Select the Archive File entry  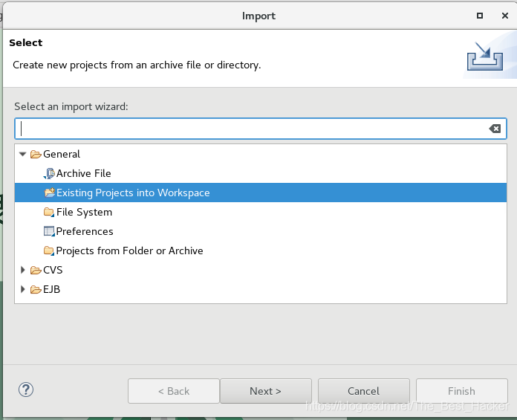click(83, 173)
